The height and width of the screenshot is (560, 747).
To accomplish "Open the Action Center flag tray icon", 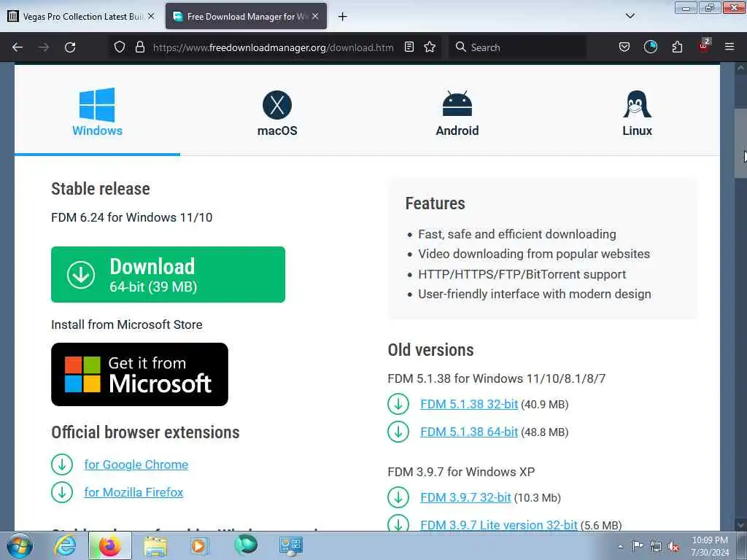I will point(638,546).
